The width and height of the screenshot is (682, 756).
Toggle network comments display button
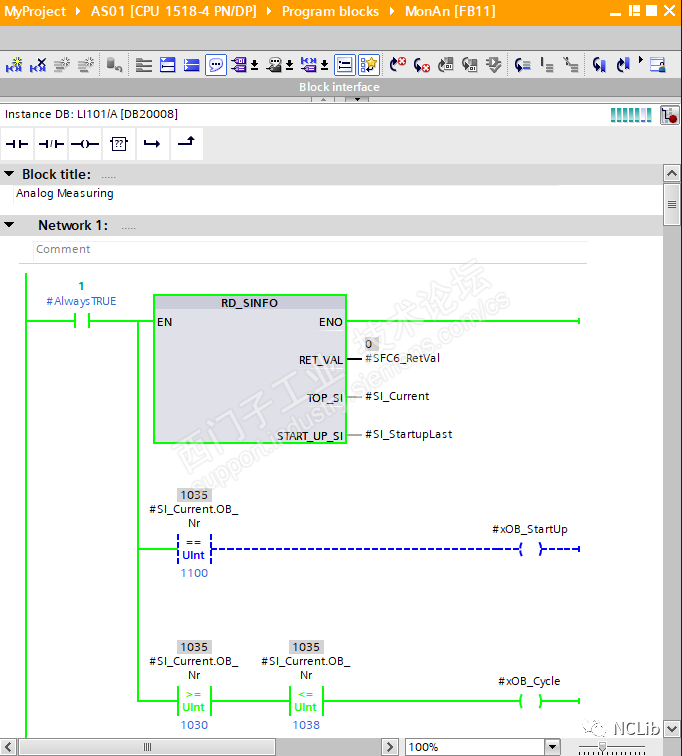pos(216,65)
